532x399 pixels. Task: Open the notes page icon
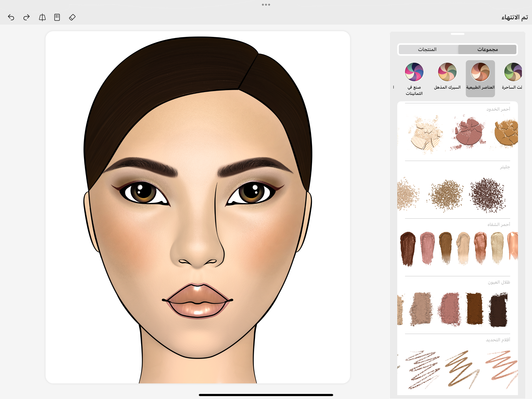(x=57, y=17)
